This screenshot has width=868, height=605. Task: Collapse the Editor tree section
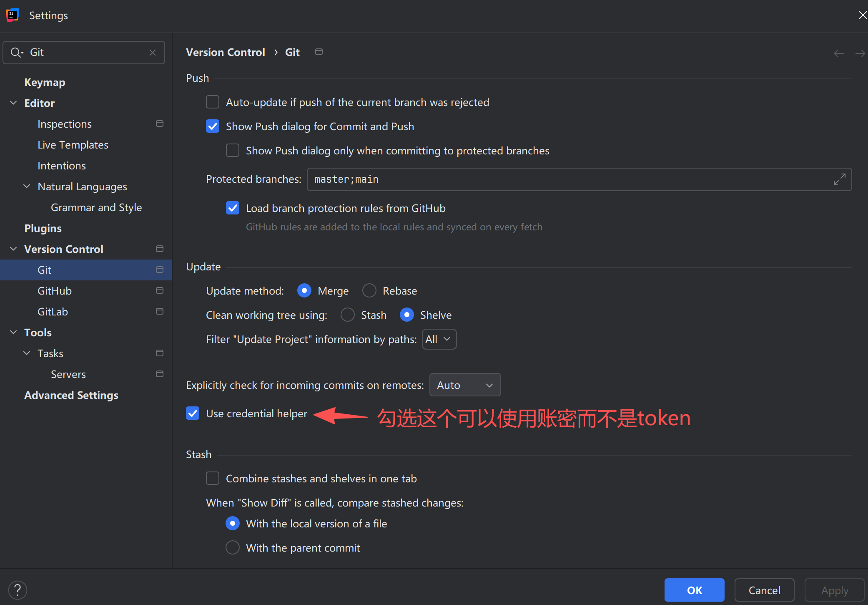pos(14,103)
